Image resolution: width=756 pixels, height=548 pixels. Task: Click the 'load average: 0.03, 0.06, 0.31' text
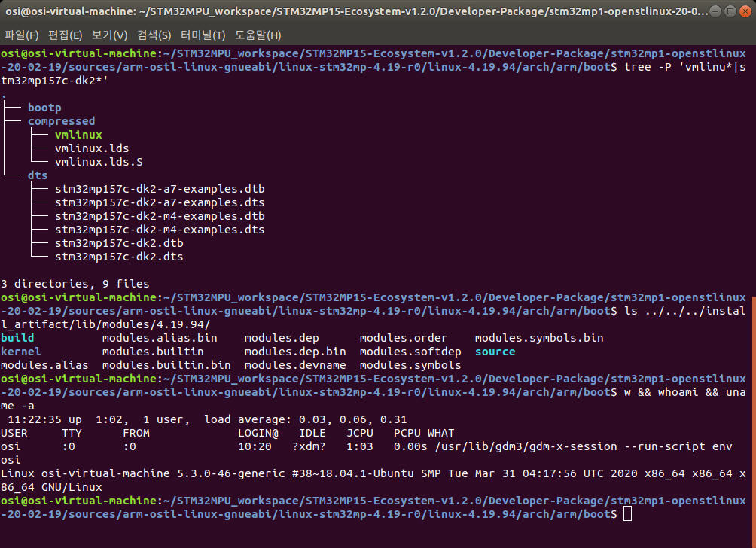point(305,419)
